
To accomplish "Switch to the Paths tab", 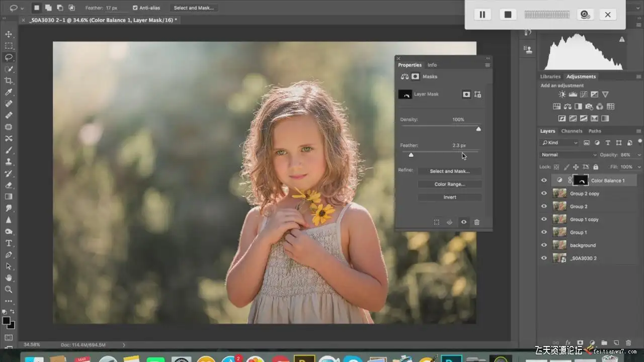I will [595, 131].
